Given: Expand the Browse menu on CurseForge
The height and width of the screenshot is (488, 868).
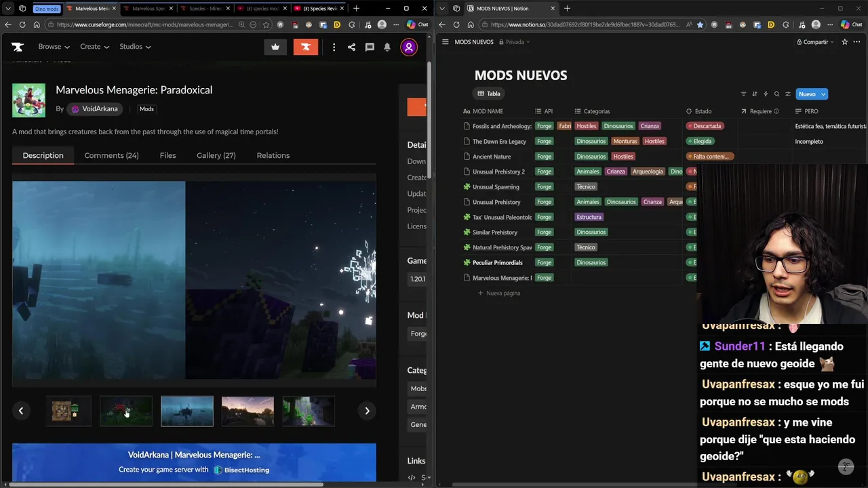Looking at the screenshot, I should [54, 47].
